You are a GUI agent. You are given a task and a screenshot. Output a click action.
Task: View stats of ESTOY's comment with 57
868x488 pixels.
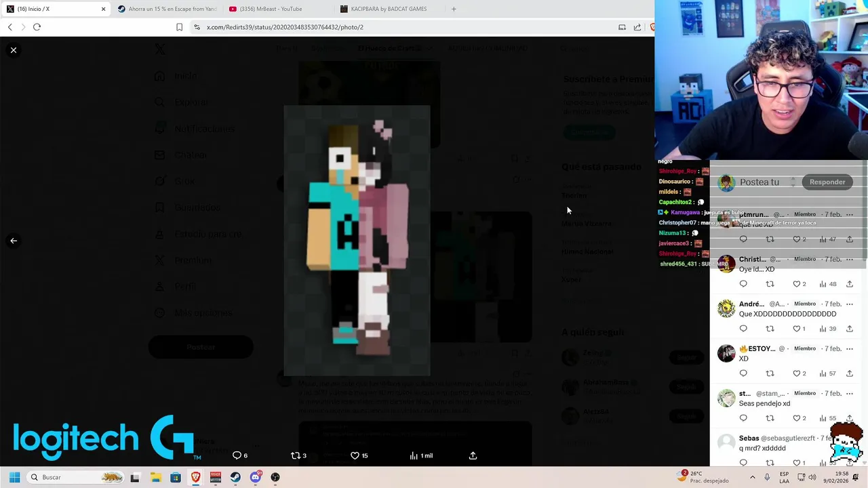827,373
